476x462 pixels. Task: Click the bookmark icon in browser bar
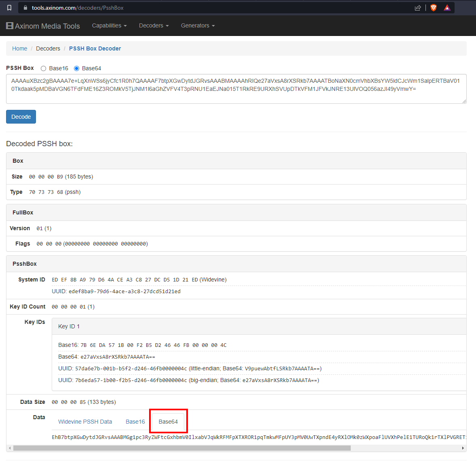(9, 8)
